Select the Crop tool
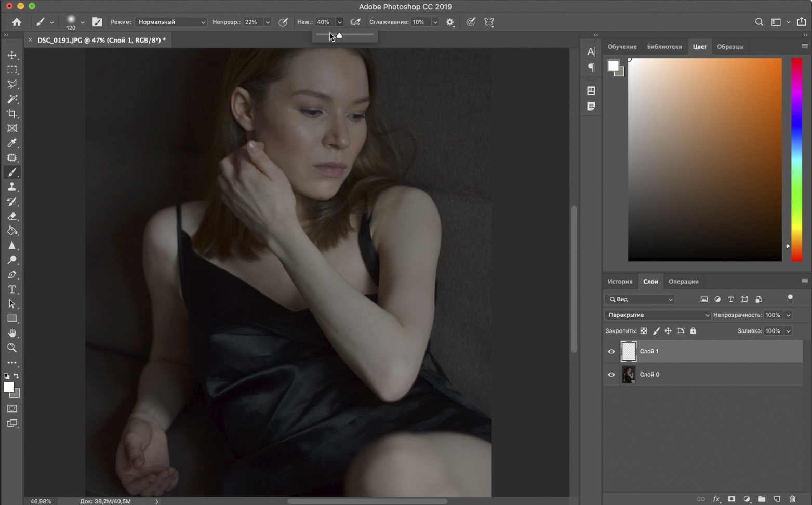812x505 pixels. (x=12, y=114)
